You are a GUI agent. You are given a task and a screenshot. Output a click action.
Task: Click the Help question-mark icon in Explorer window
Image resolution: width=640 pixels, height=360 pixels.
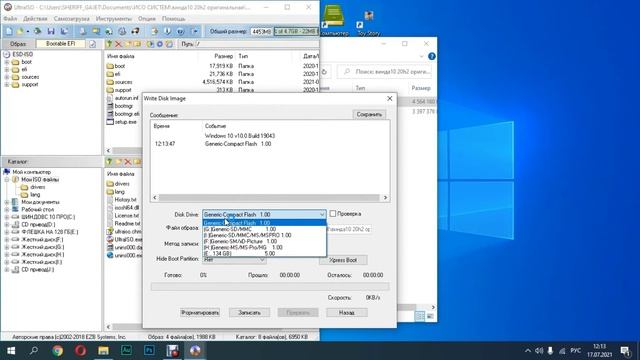pyautogui.click(x=432, y=56)
